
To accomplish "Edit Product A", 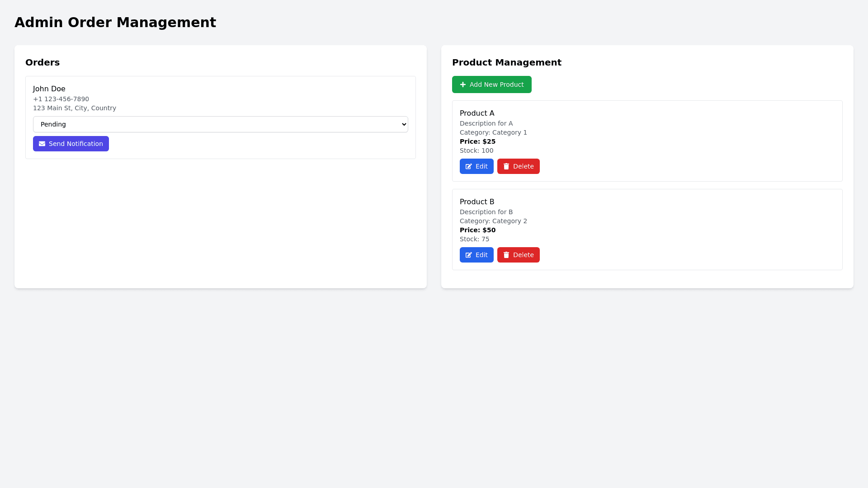I will coord(476,166).
